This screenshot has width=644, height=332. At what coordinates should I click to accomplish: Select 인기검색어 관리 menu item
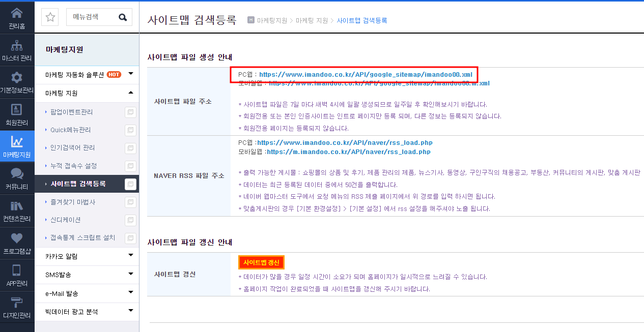pos(73,147)
